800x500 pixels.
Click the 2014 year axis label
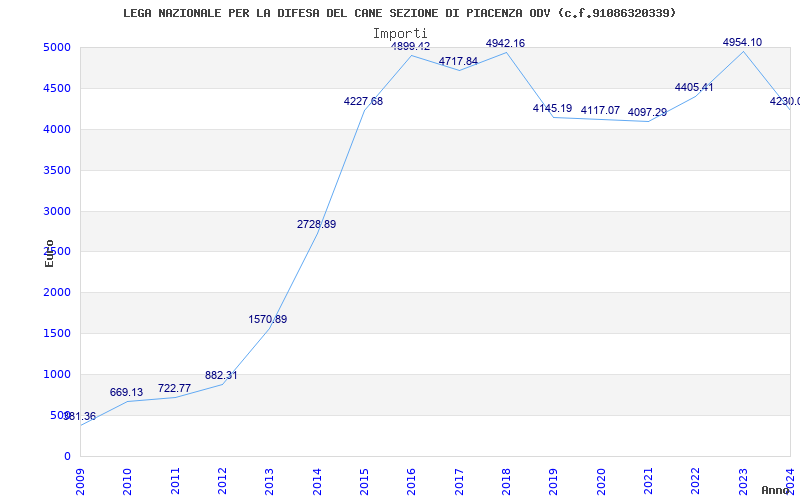click(317, 482)
